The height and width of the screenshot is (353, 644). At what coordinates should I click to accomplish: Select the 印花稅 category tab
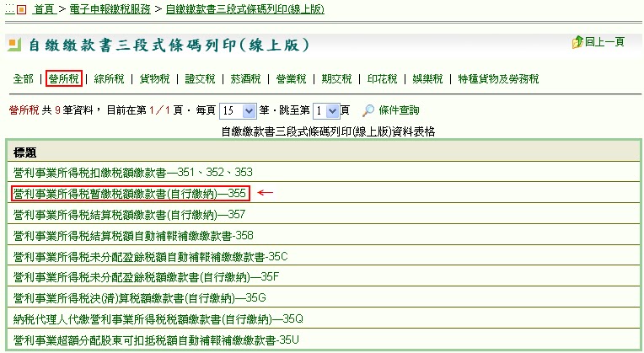[x=383, y=78]
